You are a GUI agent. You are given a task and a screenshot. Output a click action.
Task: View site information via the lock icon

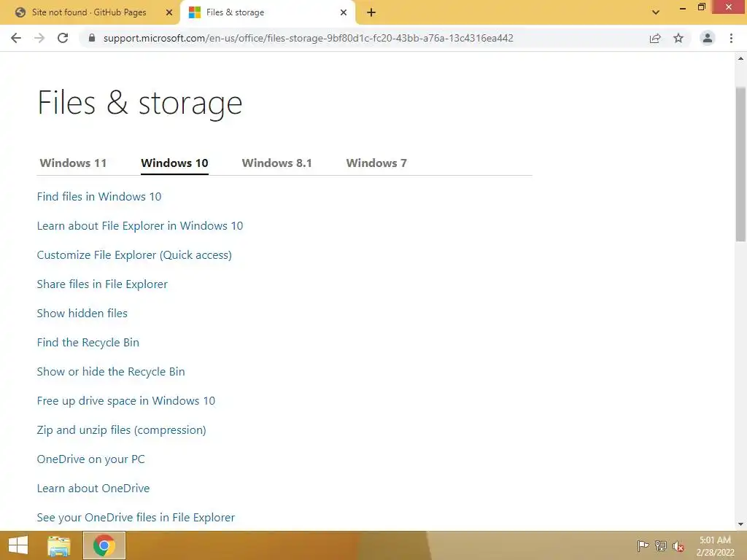tap(92, 38)
